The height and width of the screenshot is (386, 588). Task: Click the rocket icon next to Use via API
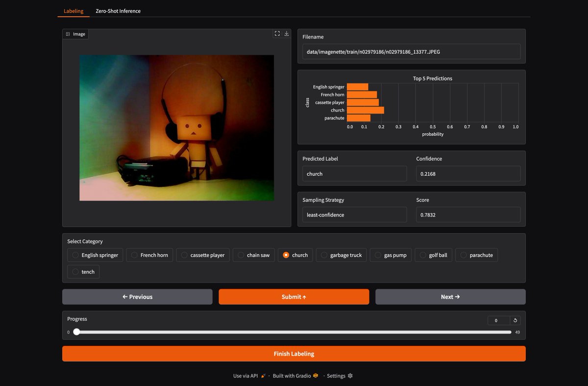(263, 376)
